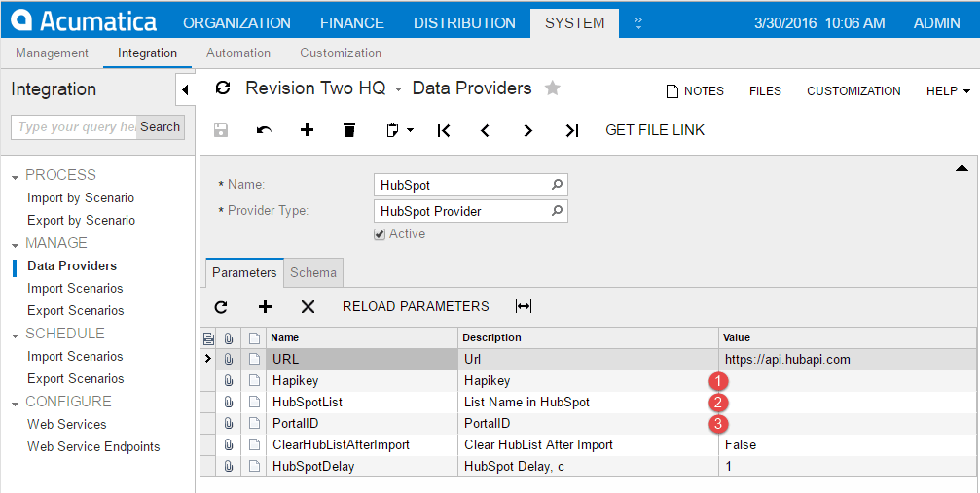Click the search query input field
Image resolution: width=980 pixels, height=493 pixels.
click(74, 126)
